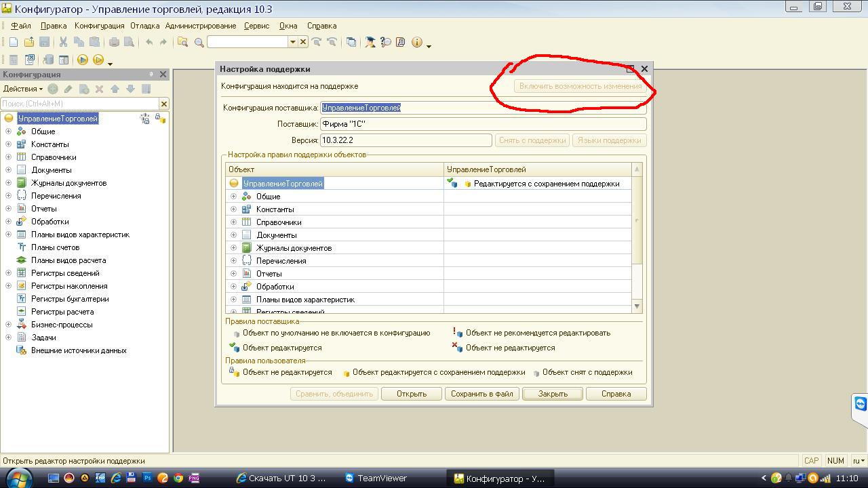Click the Конфигурация поставщика field
The width and height of the screenshot is (868, 488).
coord(484,108)
